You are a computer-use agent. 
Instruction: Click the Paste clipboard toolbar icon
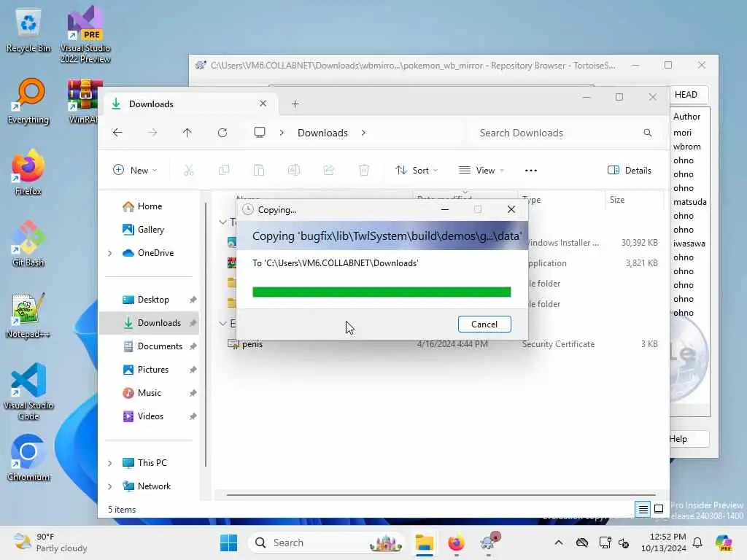[259, 170]
